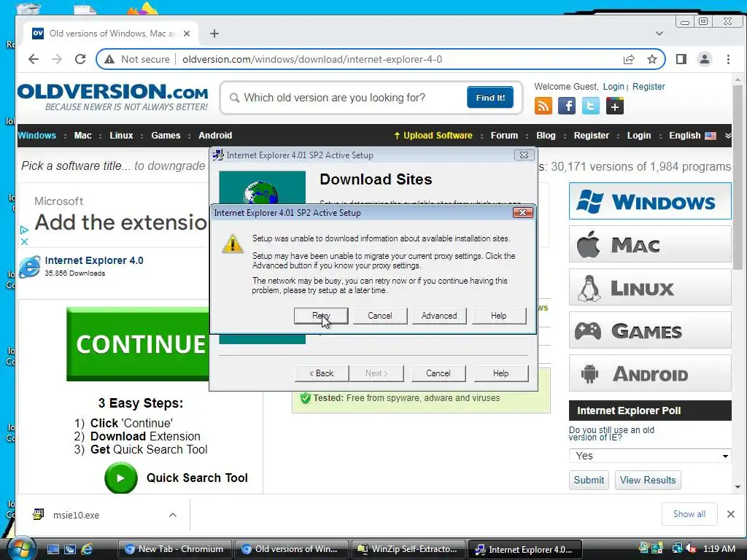This screenshot has height=560, width=747.
Task: Click the Internet Explorer 4.0 title link
Action: [94, 260]
